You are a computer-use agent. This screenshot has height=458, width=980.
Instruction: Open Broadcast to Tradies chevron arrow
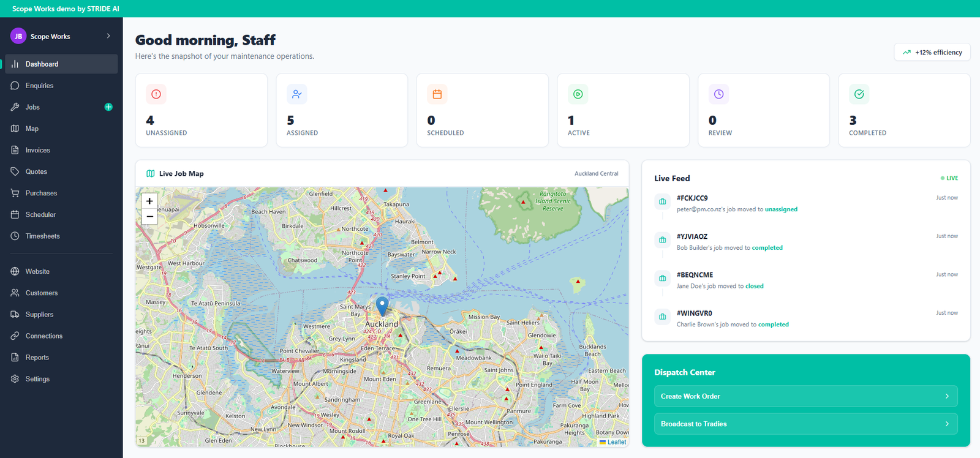pyautogui.click(x=947, y=424)
